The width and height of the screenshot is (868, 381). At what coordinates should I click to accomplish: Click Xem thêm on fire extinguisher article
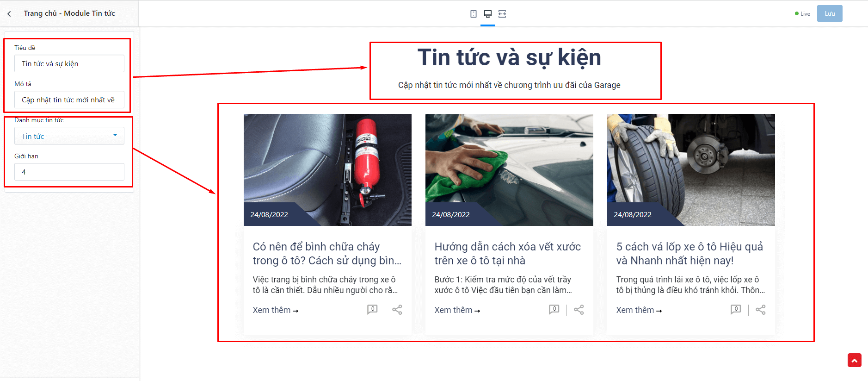click(276, 310)
